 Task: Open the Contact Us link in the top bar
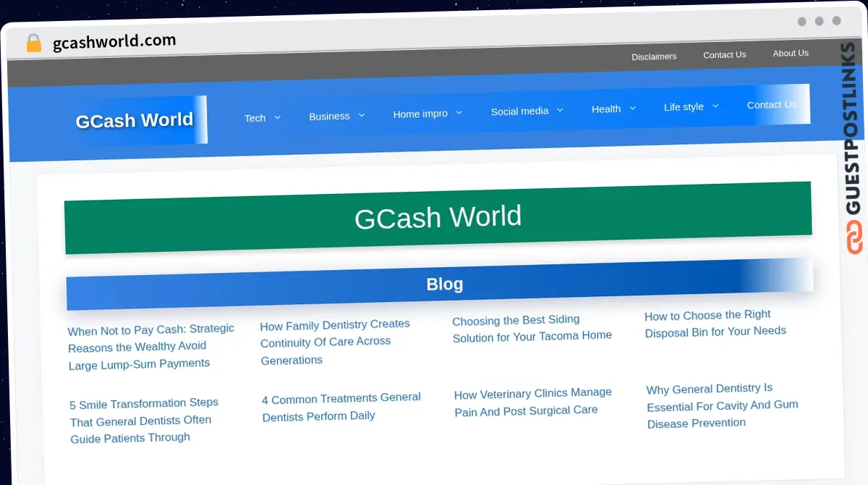tap(724, 54)
